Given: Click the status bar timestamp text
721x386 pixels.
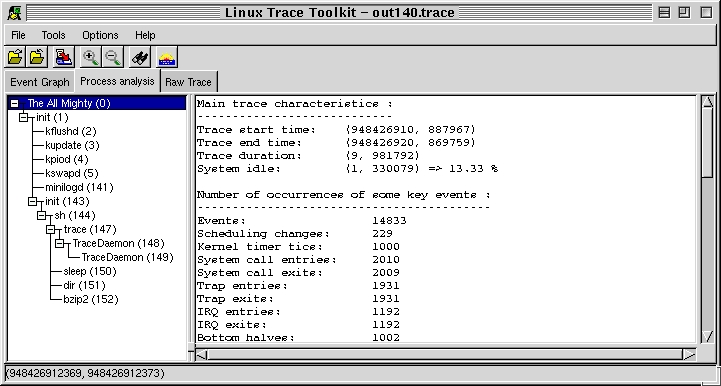Looking at the screenshot, I should (85, 373).
